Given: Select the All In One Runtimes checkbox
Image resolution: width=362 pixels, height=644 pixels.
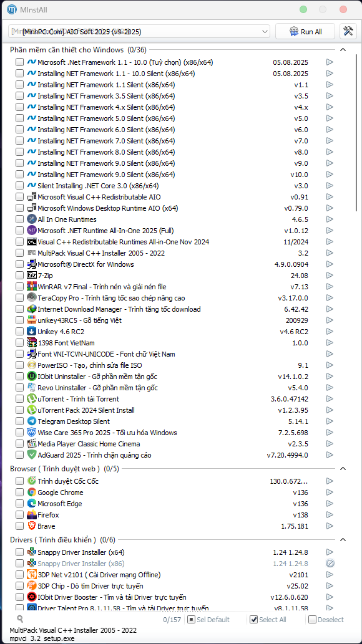Looking at the screenshot, I should (x=20, y=219).
